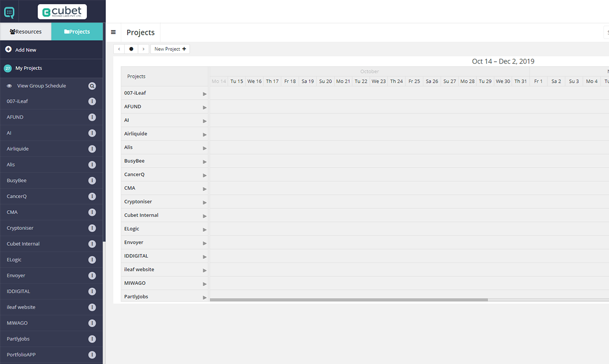This screenshot has height=364, width=609.
Task: Click the October month header
Action: click(370, 71)
